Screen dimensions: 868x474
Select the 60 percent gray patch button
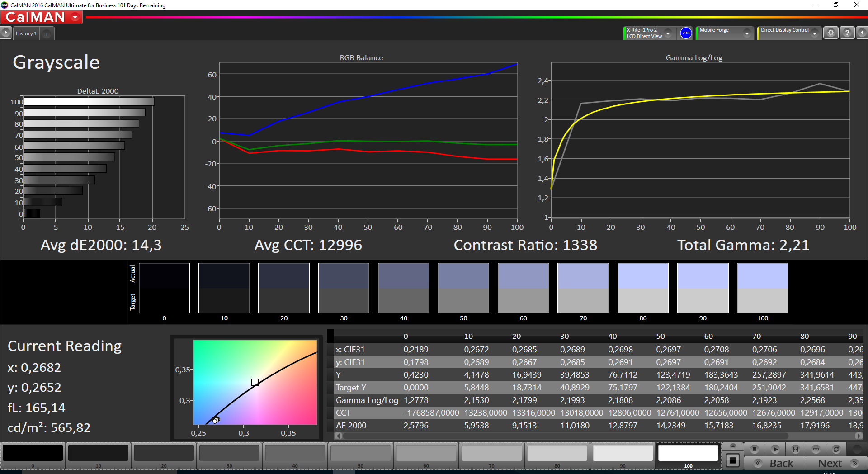[426, 456]
